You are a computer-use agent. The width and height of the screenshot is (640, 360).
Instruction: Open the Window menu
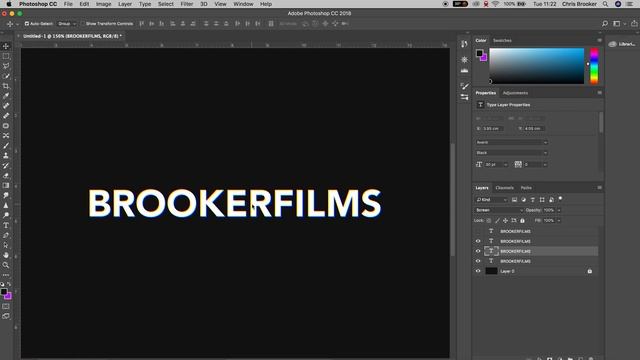pyautogui.click(x=243, y=4)
